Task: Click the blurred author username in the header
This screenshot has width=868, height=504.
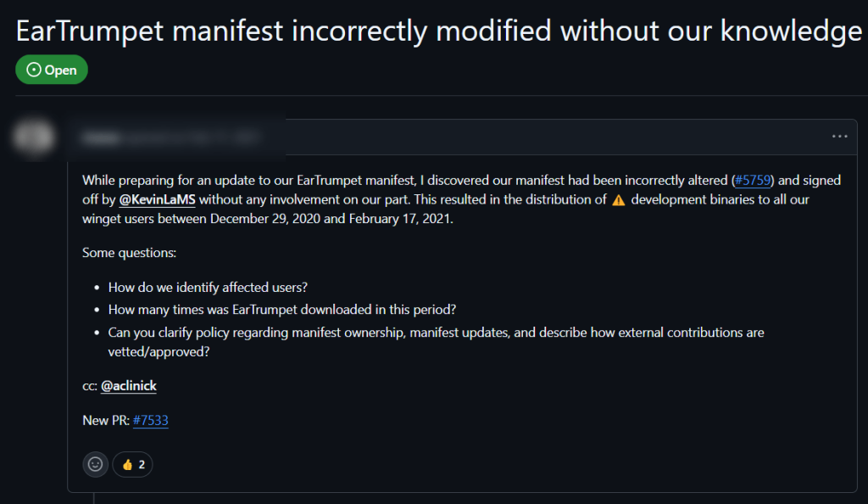Action: point(101,137)
